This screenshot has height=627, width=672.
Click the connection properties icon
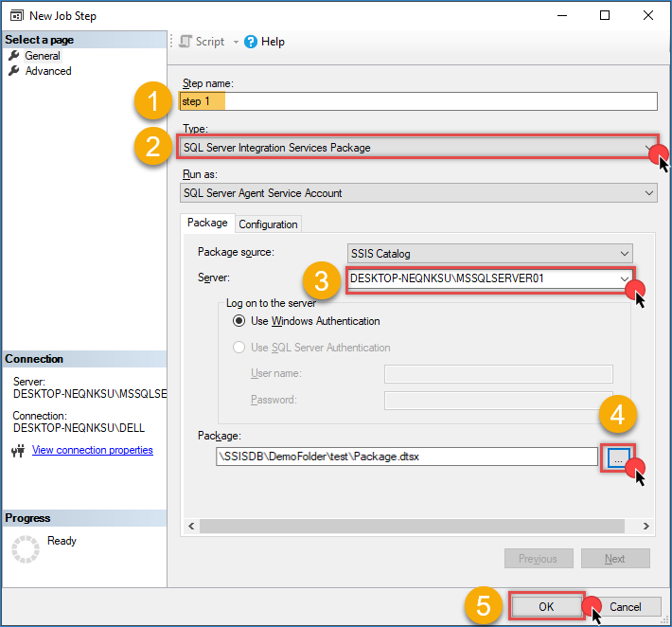tap(18, 451)
